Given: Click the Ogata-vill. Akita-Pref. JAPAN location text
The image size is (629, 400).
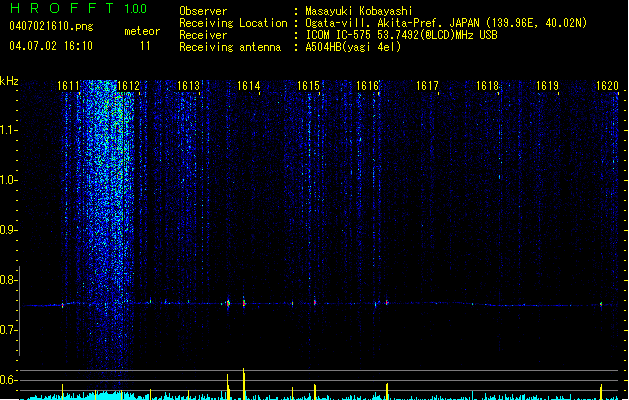Looking at the screenshot, I should (446, 23).
